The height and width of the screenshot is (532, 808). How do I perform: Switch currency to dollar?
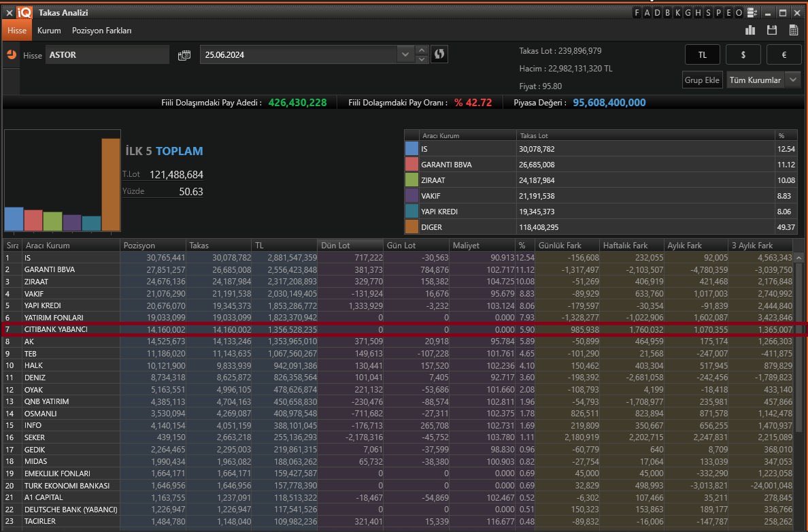coord(743,54)
